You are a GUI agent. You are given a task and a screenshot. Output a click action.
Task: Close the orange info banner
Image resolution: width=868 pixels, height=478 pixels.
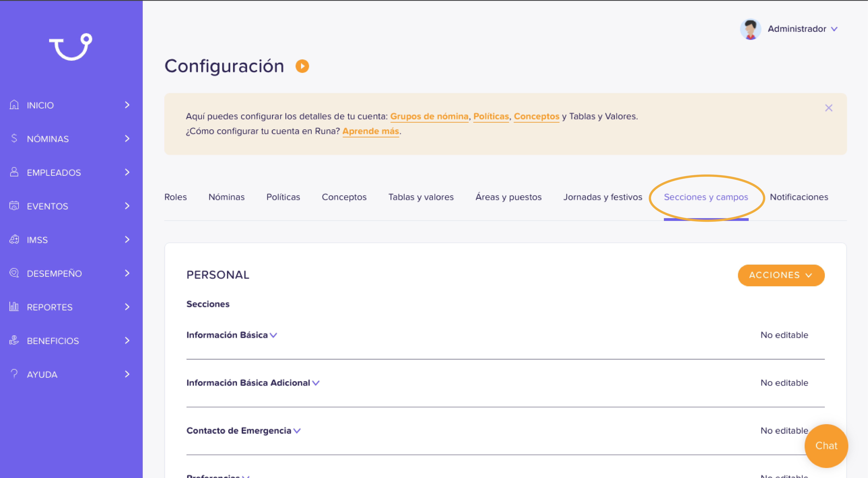click(x=829, y=108)
